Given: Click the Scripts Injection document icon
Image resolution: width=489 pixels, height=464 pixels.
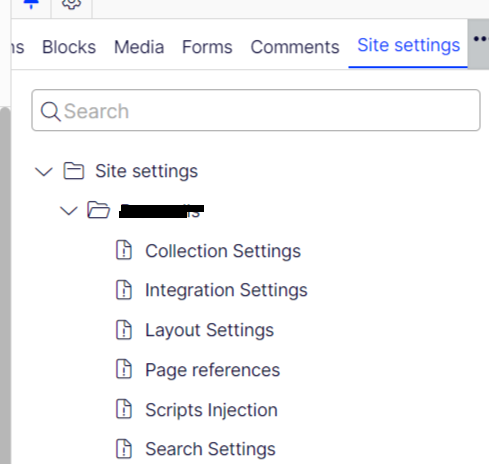Looking at the screenshot, I should [124, 409].
